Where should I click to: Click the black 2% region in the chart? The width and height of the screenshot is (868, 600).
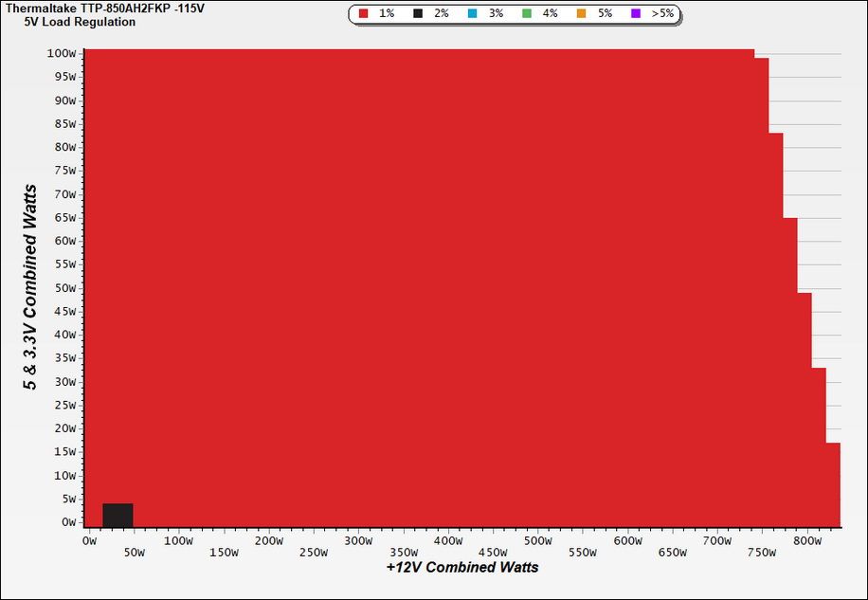point(118,516)
